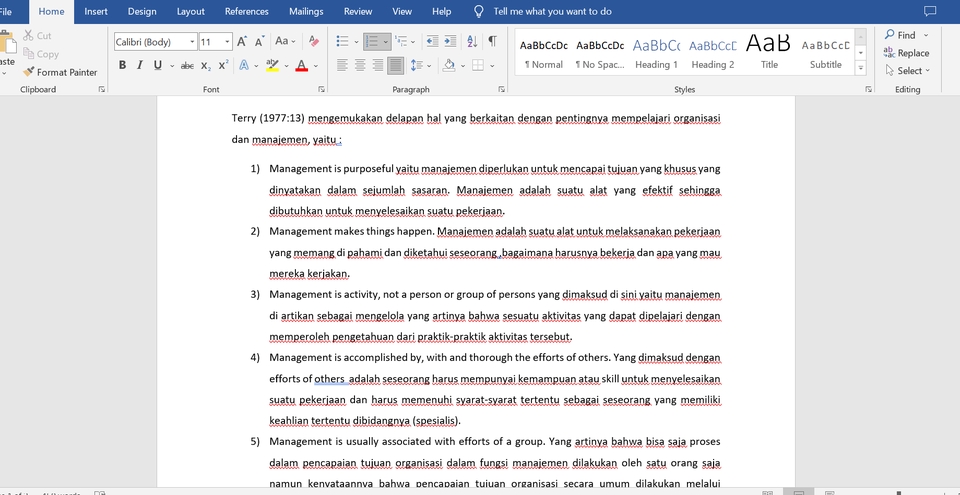Open the Layout tab
The width and height of the screenshot is (960, 495).
[190, 11]
